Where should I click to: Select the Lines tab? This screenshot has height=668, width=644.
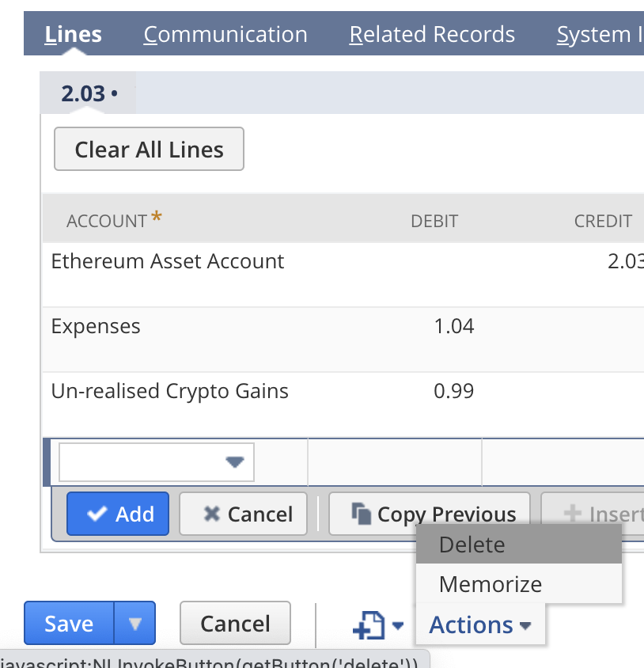[73, 34]
